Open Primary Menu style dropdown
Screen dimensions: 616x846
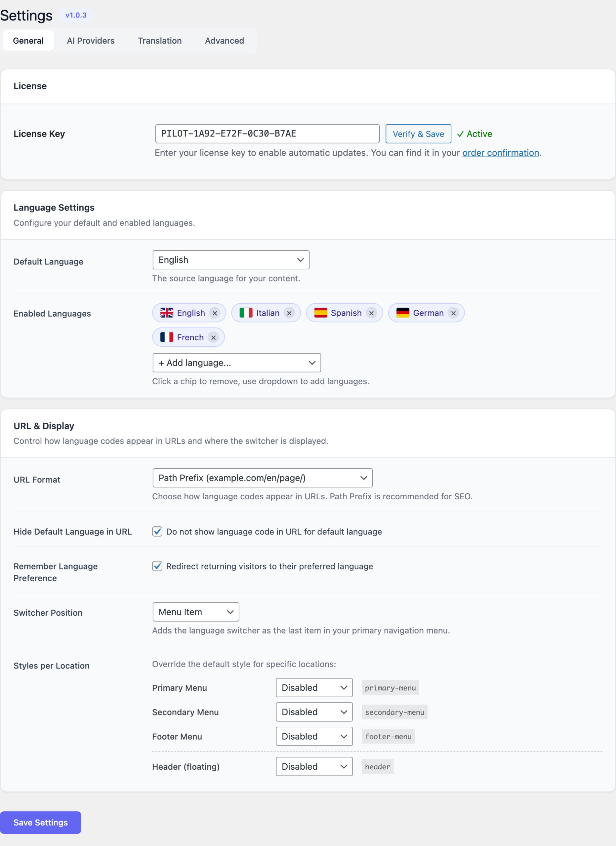point(314,687)
